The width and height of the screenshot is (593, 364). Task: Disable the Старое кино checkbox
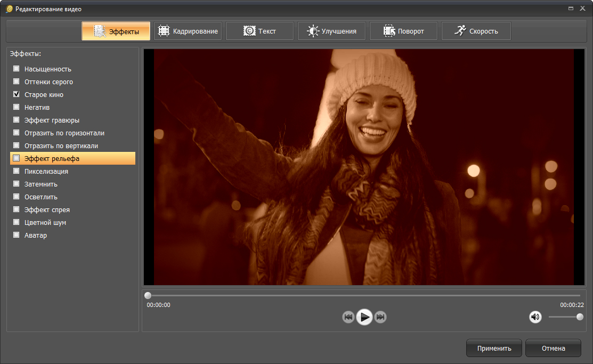pos(17,94)
